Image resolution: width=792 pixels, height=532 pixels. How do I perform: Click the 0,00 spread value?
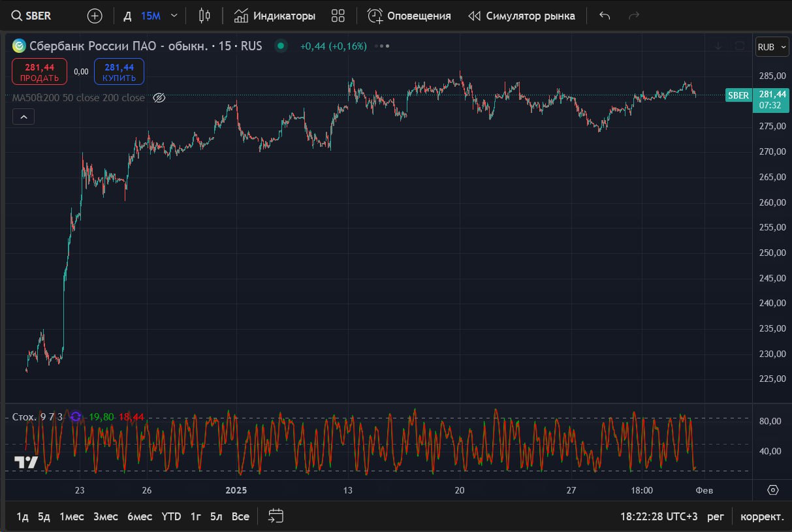pyautogui.click(x=81, y=72)
